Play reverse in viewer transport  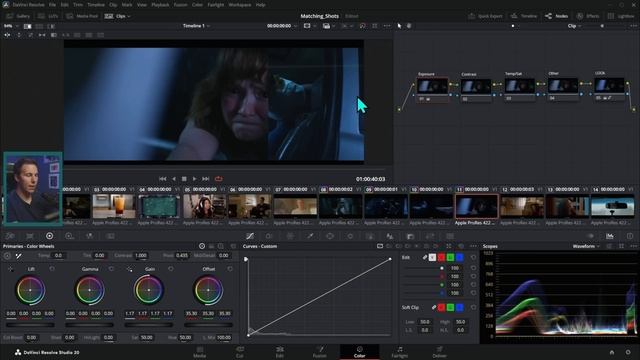174,179
